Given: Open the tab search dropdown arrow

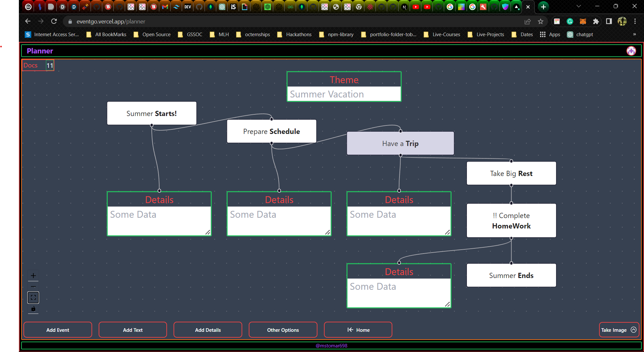Looking at the screenshot, I should (x=579, y=6).
